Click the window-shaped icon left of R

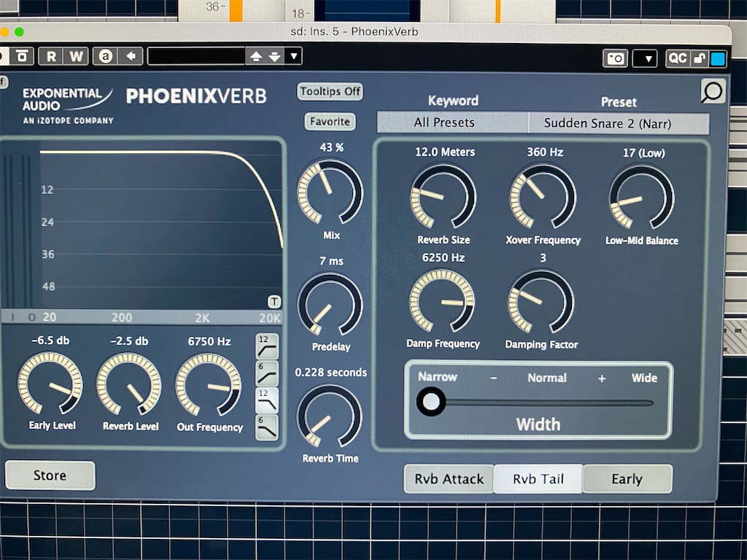pyautogui.click(x=23, y=56)
